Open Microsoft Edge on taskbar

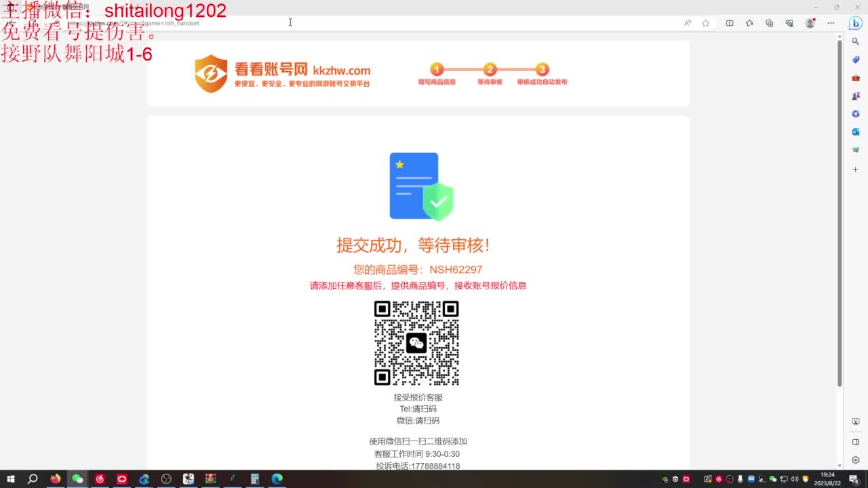[x=277, y=479]
